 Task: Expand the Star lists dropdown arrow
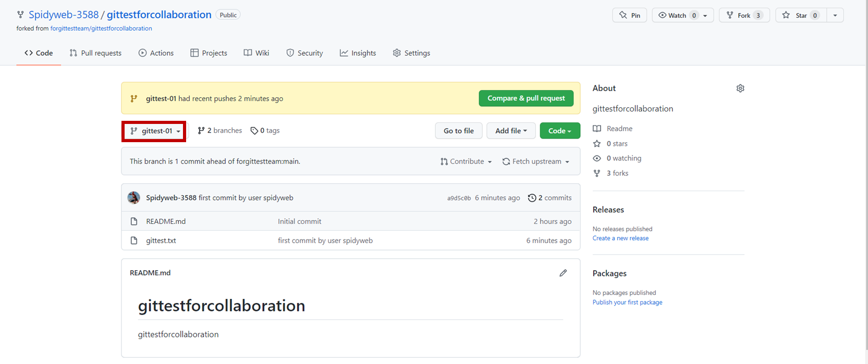tap(835, 16)
